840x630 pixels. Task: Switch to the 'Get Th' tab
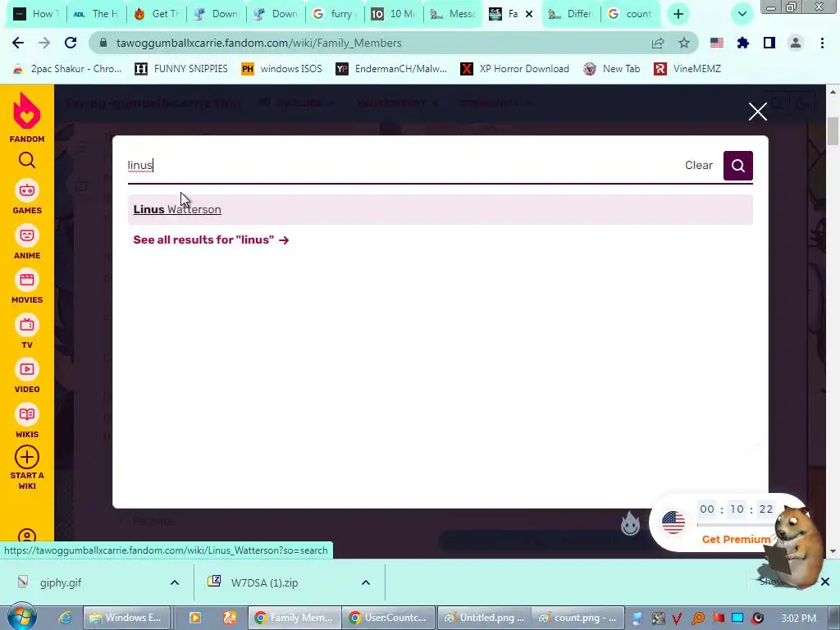point(157,14)
